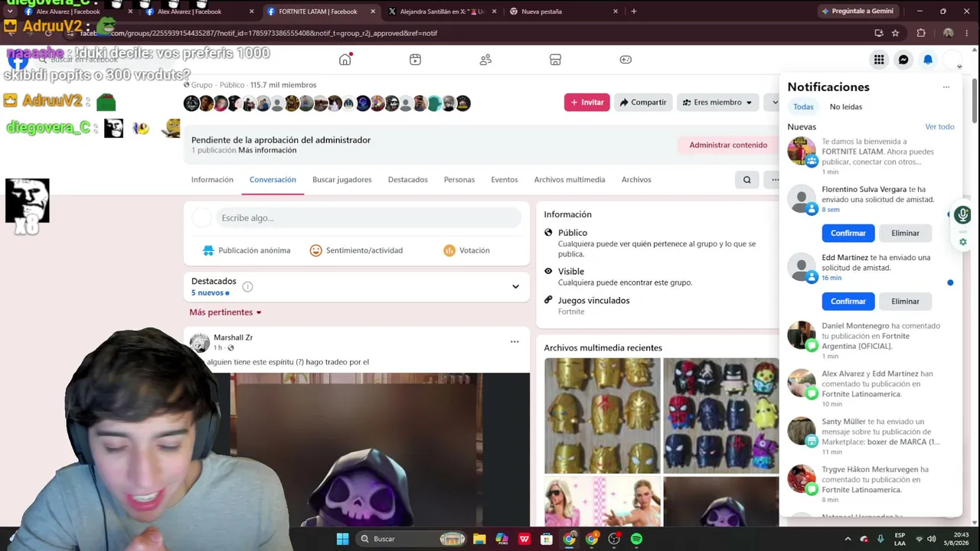Click the Invitar button

587,103
